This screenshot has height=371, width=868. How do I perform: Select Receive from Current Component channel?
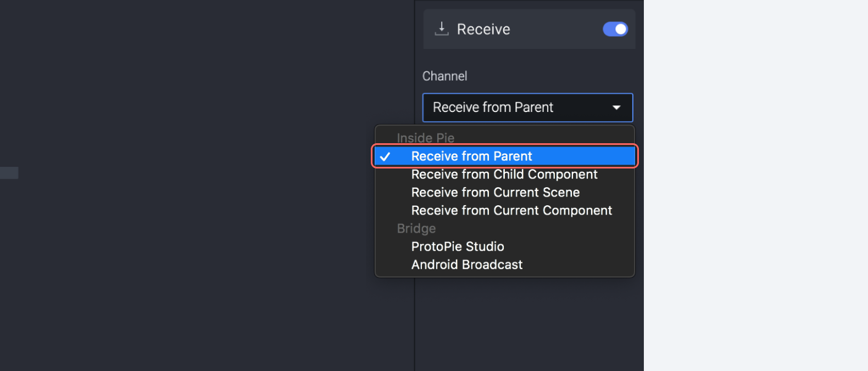click(x=511, y=210)
